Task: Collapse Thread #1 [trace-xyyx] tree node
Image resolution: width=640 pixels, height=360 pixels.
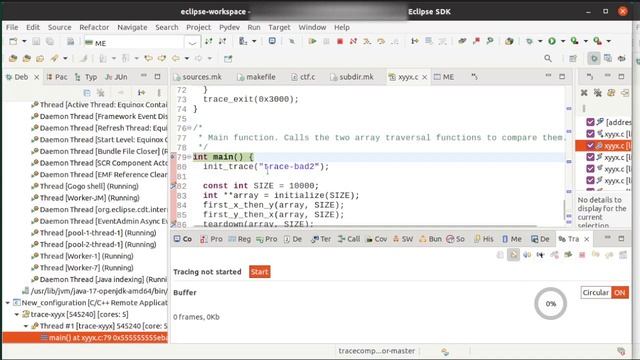Action: coord(26,326)
